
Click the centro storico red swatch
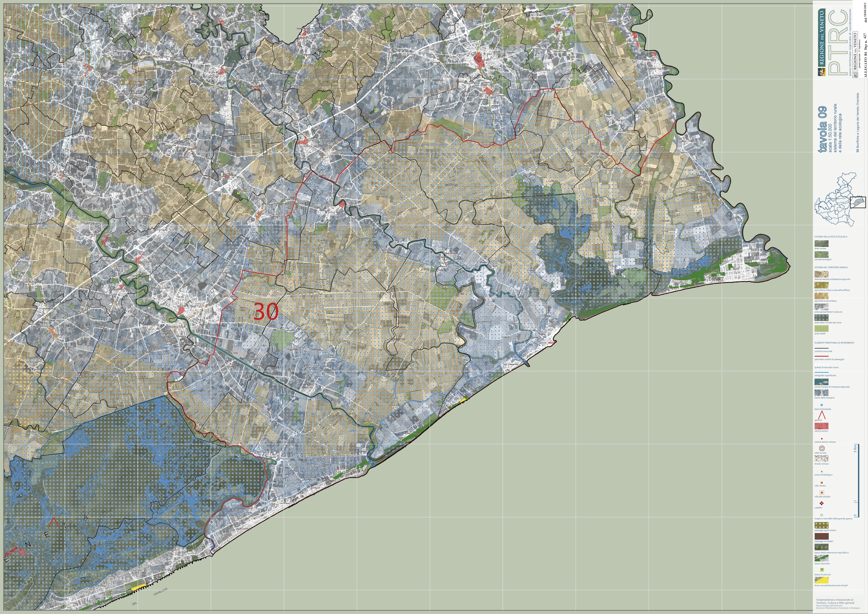pos(821,426)
